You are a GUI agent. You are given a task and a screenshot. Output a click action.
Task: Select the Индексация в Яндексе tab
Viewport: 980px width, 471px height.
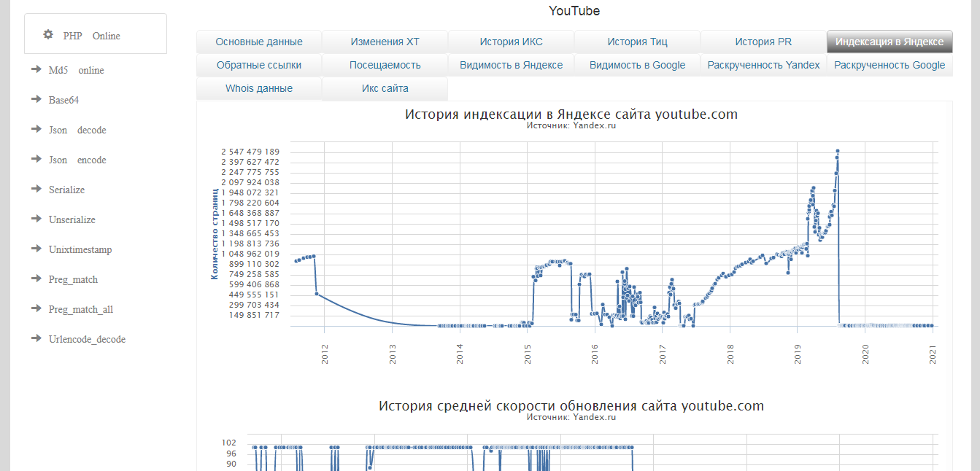pos(890,42)
